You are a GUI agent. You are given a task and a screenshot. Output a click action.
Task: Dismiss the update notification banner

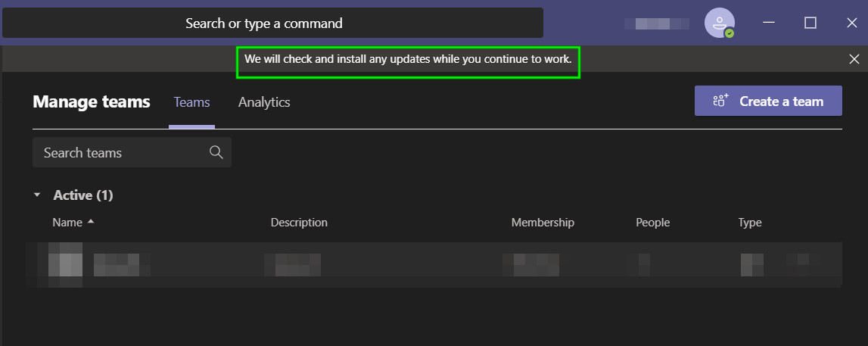coord(854,59)
